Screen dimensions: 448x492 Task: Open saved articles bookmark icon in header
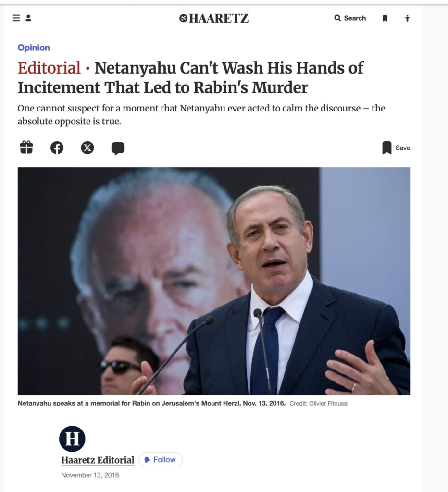[385, 19]
